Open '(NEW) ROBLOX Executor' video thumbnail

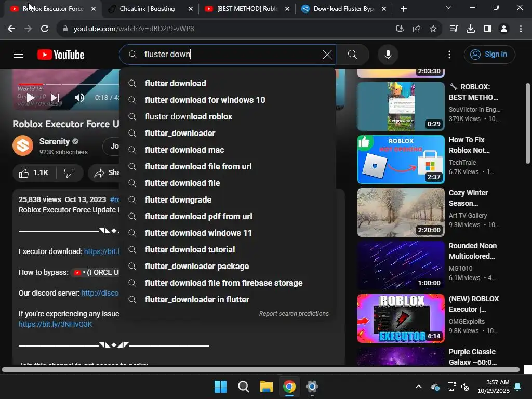coord(401,318)
